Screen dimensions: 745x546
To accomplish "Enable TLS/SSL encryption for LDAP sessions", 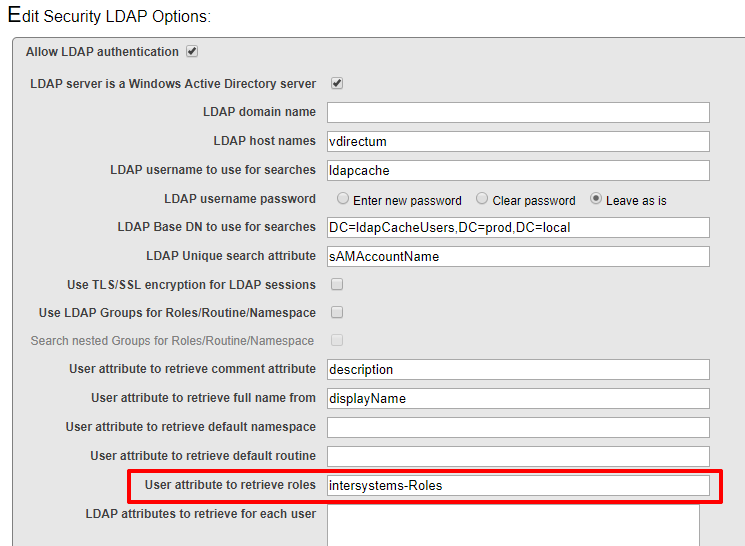I will click(x=337, y=284).
